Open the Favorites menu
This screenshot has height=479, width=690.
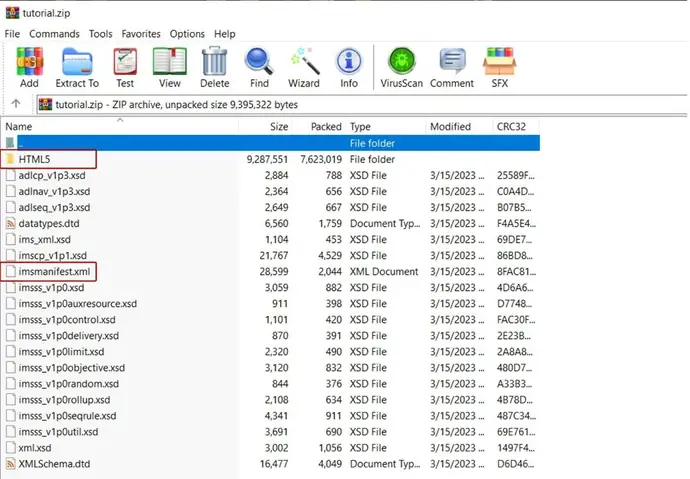(x=141, y=34)
